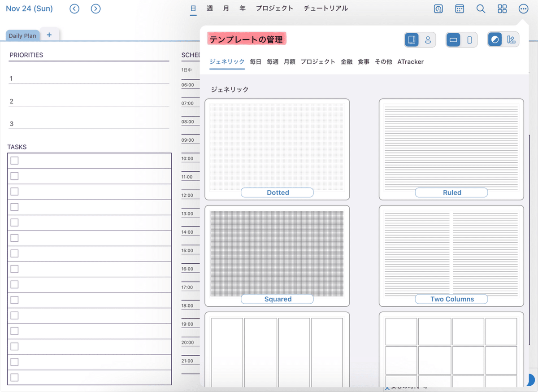
Task: Select the ジェネリック template category tab
Action: tap(227, 62)
